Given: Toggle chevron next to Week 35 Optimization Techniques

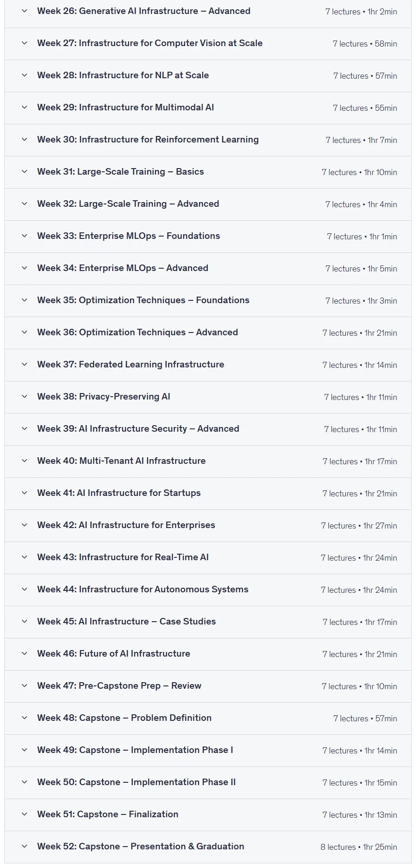Looking at the screenshot, I should [24, 300].
